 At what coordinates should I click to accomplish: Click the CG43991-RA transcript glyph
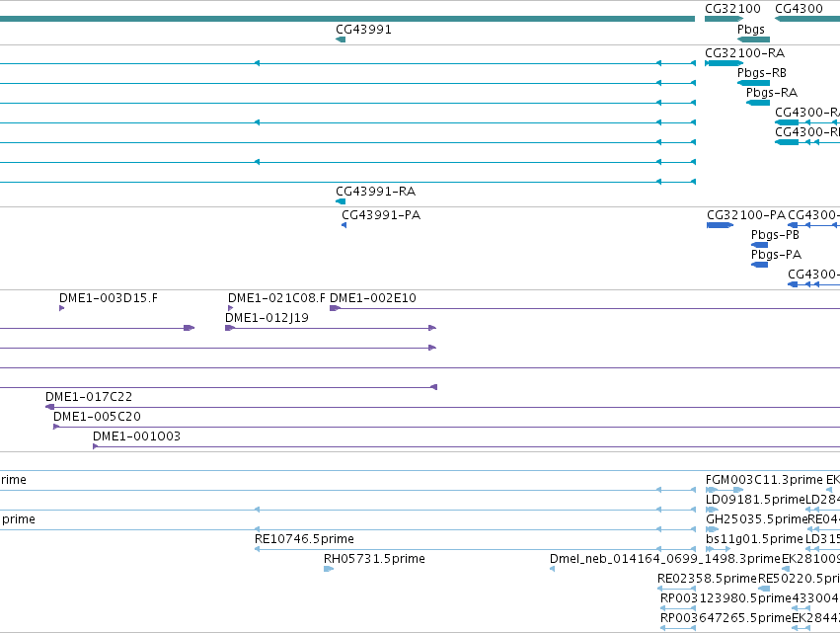click(x=341, y=201)
